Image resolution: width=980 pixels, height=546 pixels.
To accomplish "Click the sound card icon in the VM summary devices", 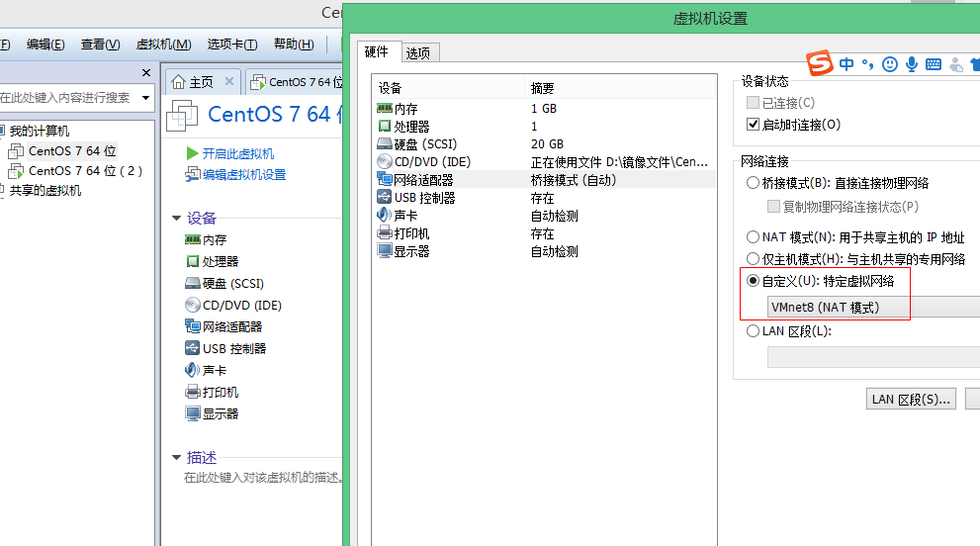I will click(193, 370).
